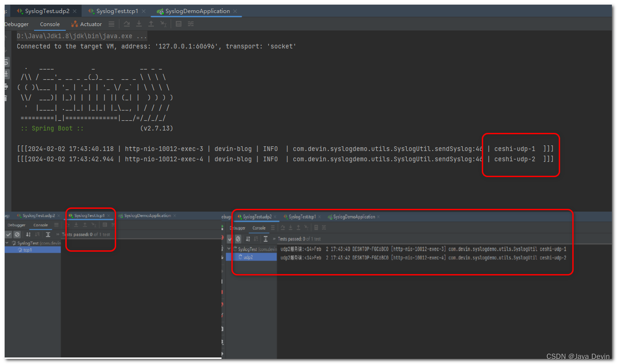Open the Evaluate Expression calculator icon
Viewport: 617px width, 364px height.
(179, 24)
